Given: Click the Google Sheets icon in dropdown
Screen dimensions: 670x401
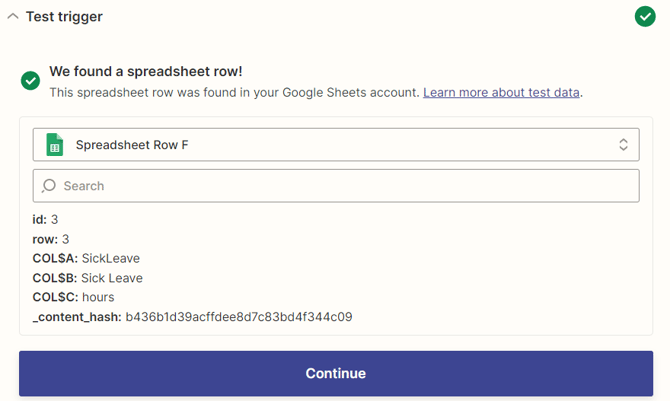Looking at the screenshot, I should point(54,145).
